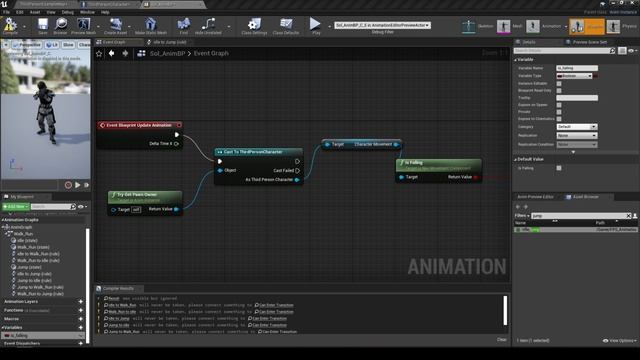
Task: Open Details view options eye menu
Action: coord(632,51)
